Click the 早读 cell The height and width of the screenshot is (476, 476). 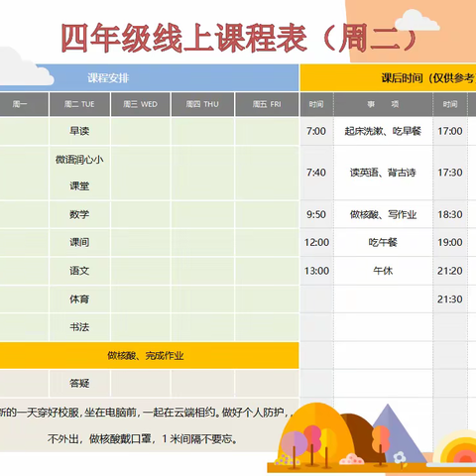[79, 131]
